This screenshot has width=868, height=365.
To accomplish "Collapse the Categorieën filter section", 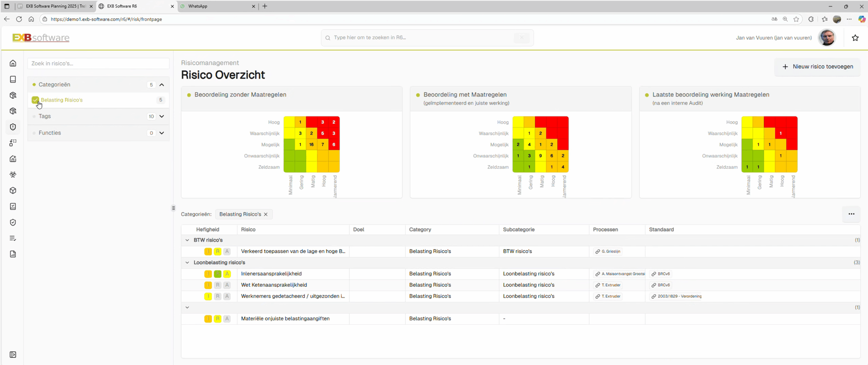I will coord(162,85).
